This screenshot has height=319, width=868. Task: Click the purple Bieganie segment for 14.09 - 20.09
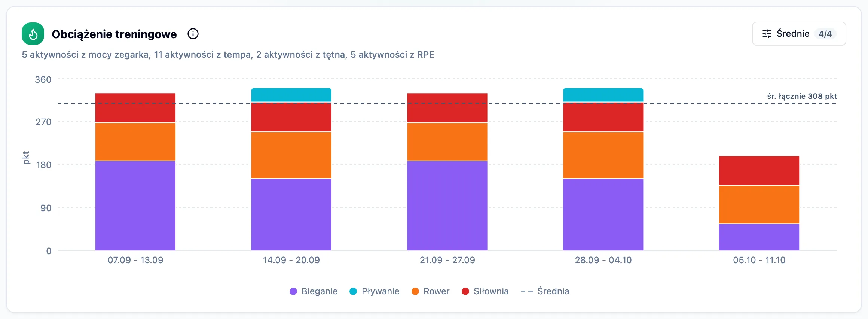[x=291, y=215]
